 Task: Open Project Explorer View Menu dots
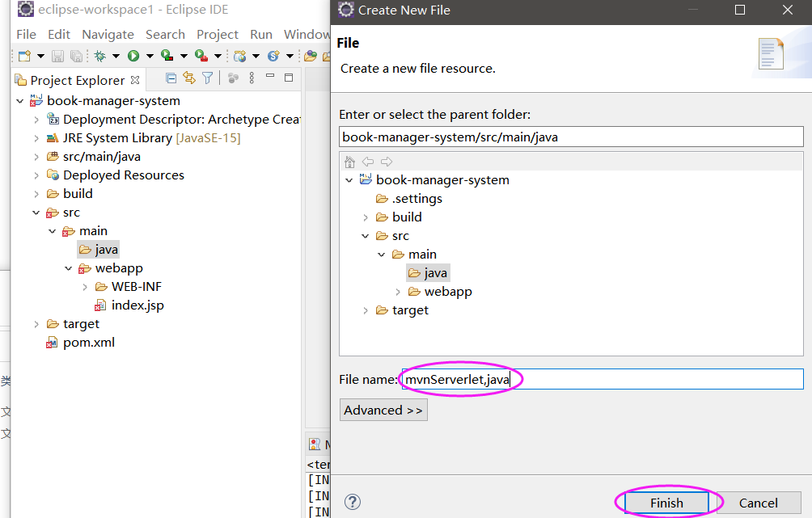pyautogui.click(x=252, y=78)
